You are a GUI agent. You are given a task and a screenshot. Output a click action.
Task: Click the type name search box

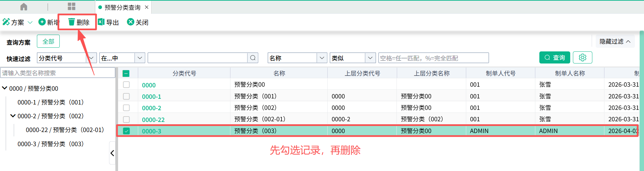point(58,73)
